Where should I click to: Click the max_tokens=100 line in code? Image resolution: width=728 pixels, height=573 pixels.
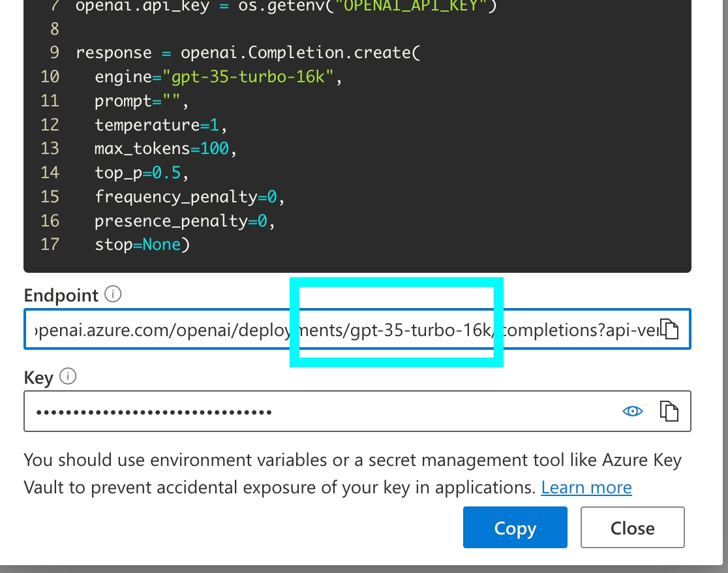pyautogui.click(x=164, y=149)
